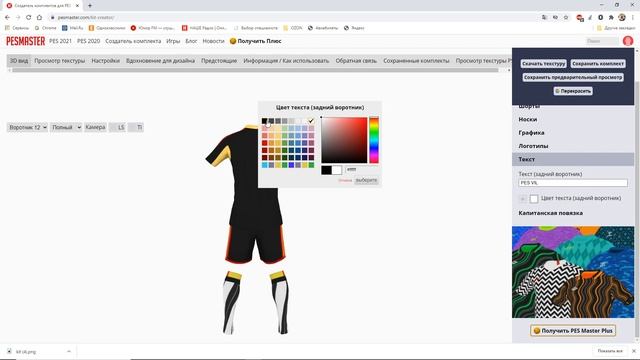The image size is (640, 360).
Task: Click the color picker hex value field
Action: click(361, 169)
